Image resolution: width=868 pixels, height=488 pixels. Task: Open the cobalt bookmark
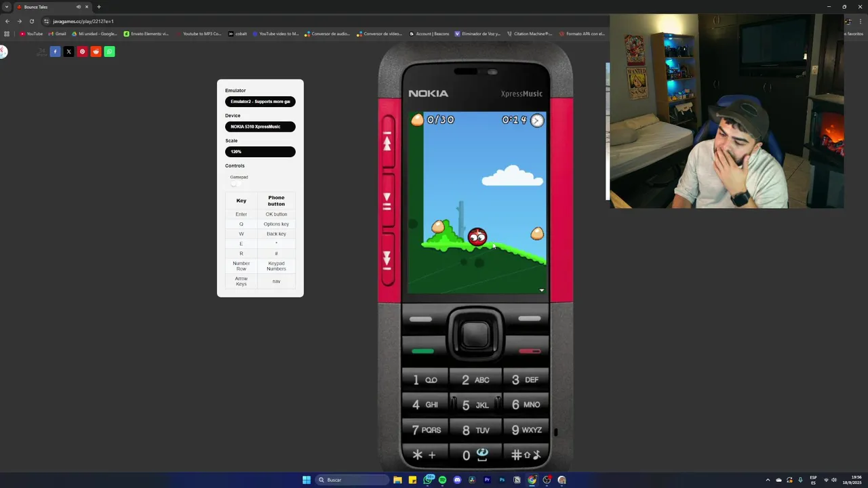tap(238, 33)
